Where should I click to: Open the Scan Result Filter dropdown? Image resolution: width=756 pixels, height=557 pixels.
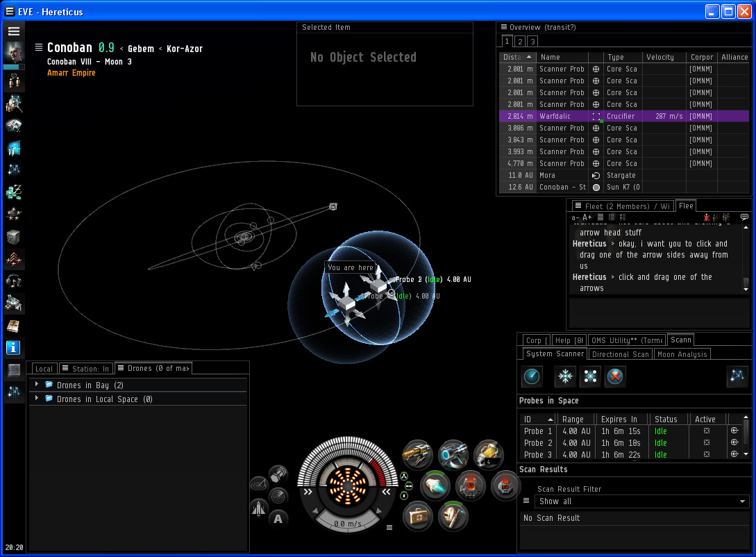point(641,501)
